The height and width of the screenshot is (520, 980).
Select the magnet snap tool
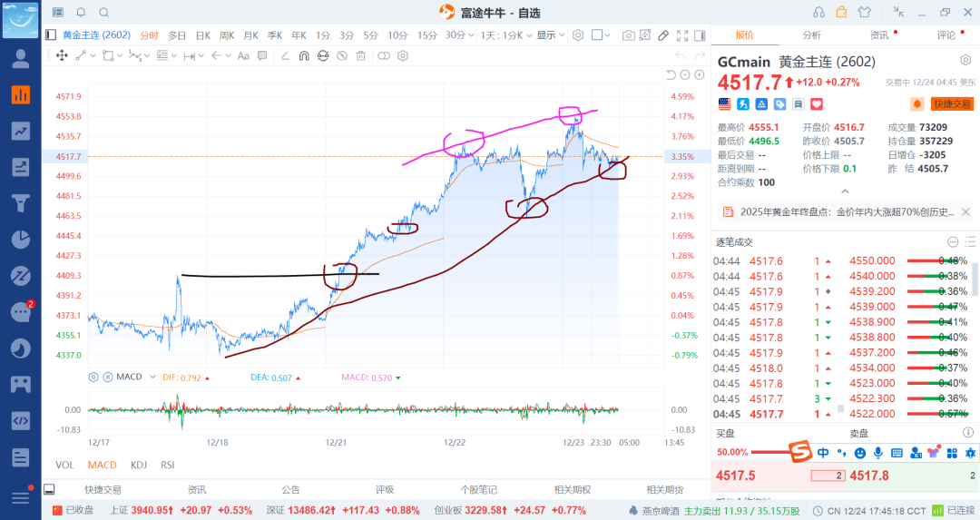[x=304, y=55]
